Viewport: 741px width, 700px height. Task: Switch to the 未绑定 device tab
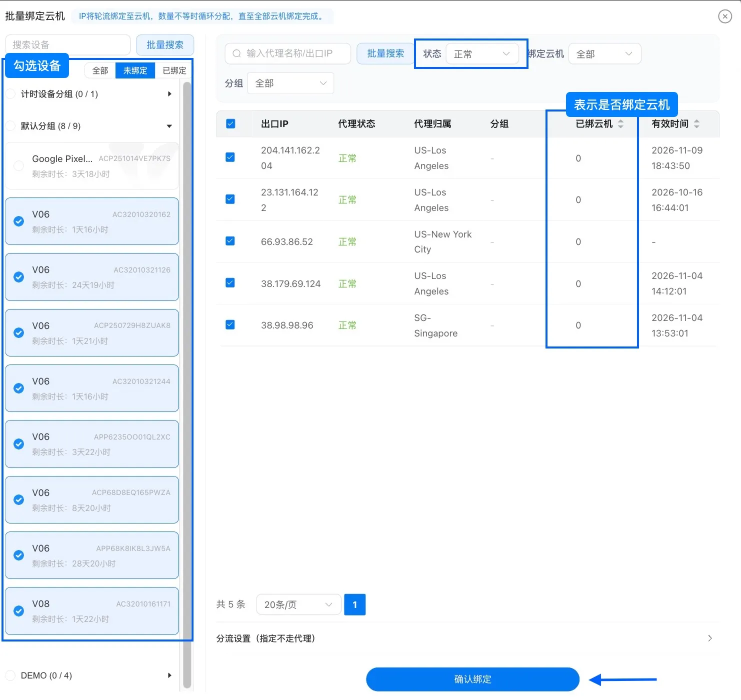click(135, 70)
